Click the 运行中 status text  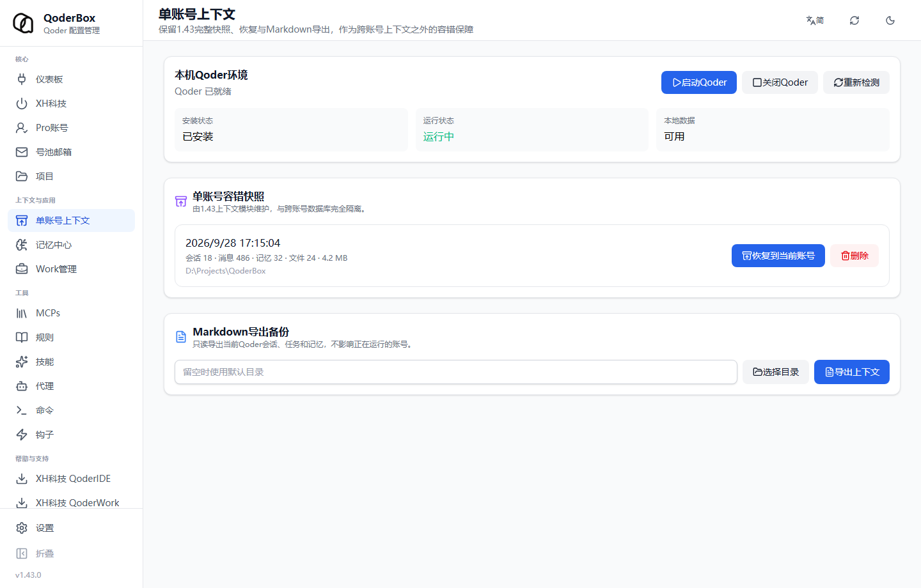439,137
